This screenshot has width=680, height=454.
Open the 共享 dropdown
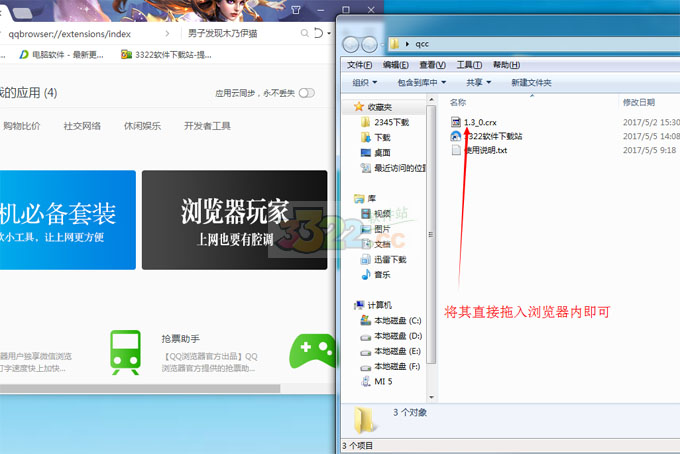(478, 82)
